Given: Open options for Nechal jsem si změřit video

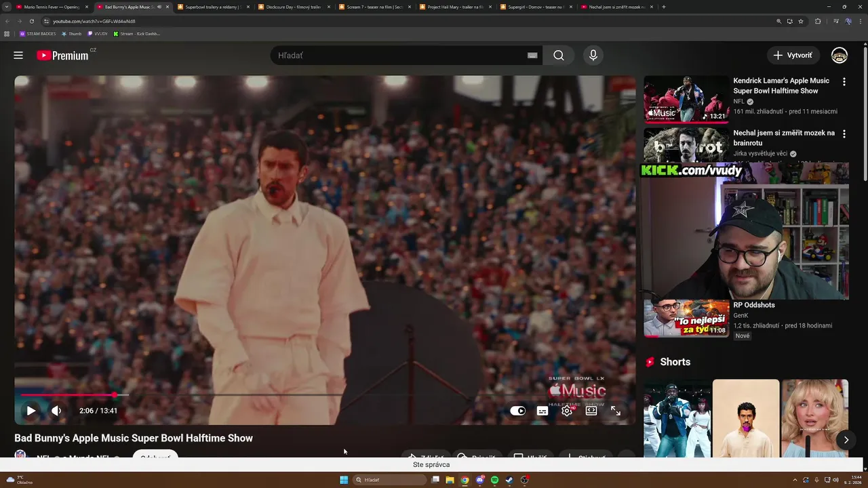Looking at the screenshot, I should (x=844, y=134).
